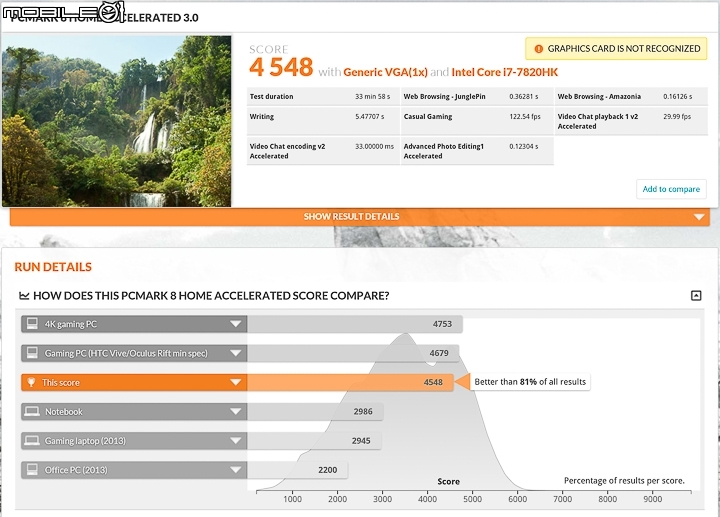Click the Add to compare button
Image resolution: width=720 pixels, height=517 pixels.
pyautogui.click(x=671, y=189)
